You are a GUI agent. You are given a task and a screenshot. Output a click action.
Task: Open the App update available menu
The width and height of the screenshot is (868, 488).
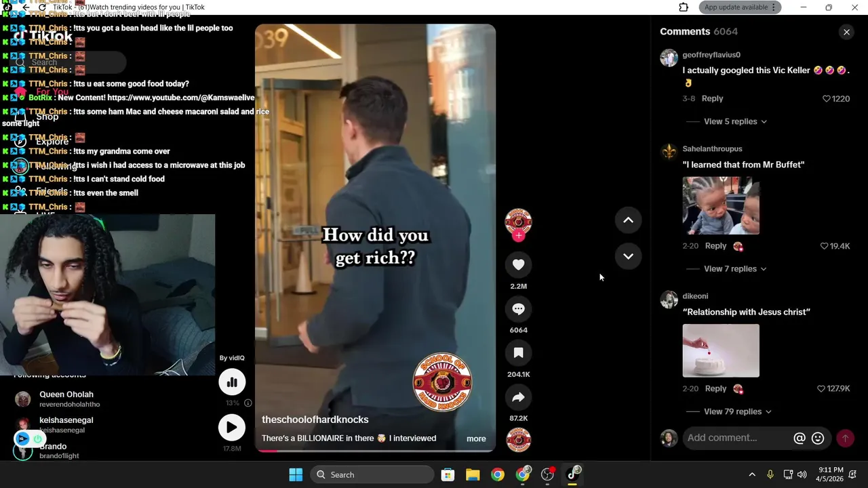pos(741,7)
